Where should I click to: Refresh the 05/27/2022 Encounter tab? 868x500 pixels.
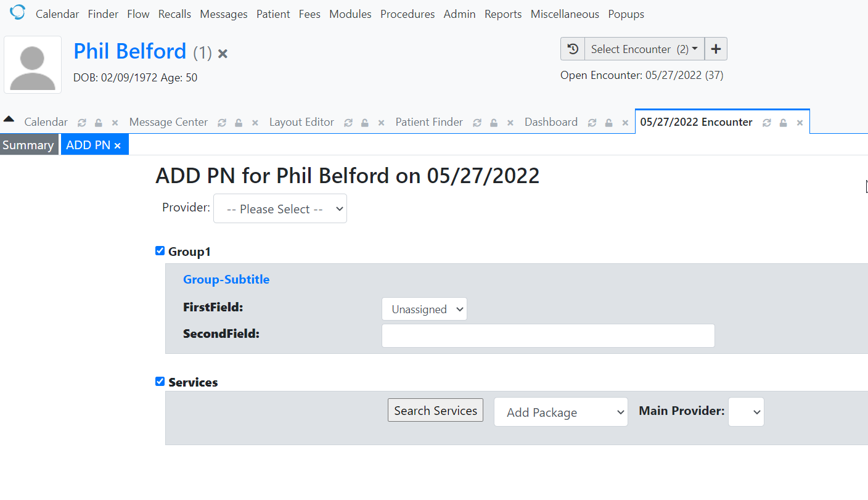click(766, 123)
